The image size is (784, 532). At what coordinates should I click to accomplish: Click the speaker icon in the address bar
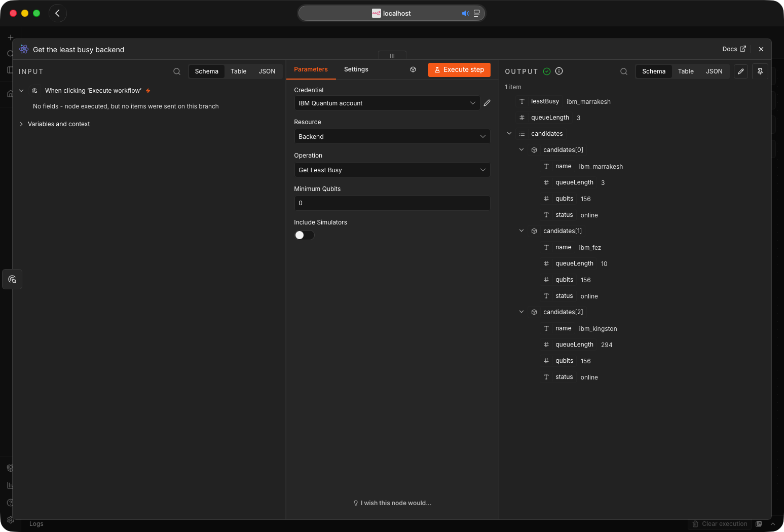(x=465, y=13)
